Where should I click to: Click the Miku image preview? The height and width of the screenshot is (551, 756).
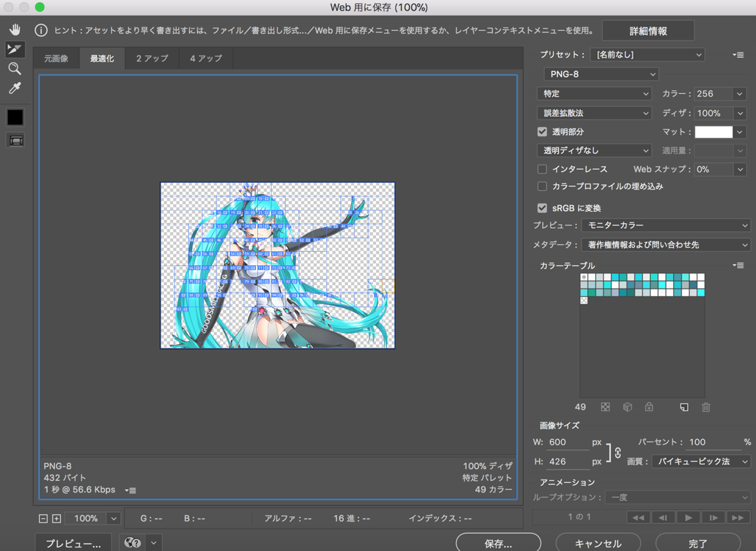click(x=278, y=265)
